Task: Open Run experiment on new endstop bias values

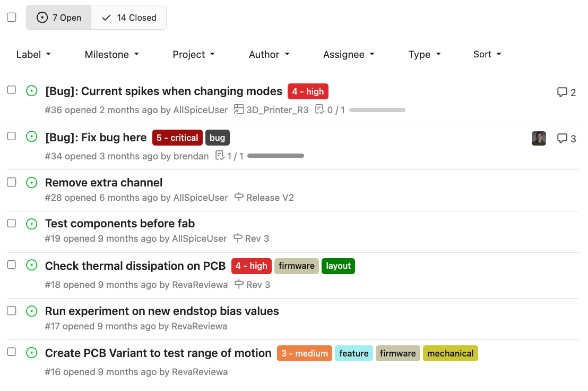Action: (x=162, y=311)
